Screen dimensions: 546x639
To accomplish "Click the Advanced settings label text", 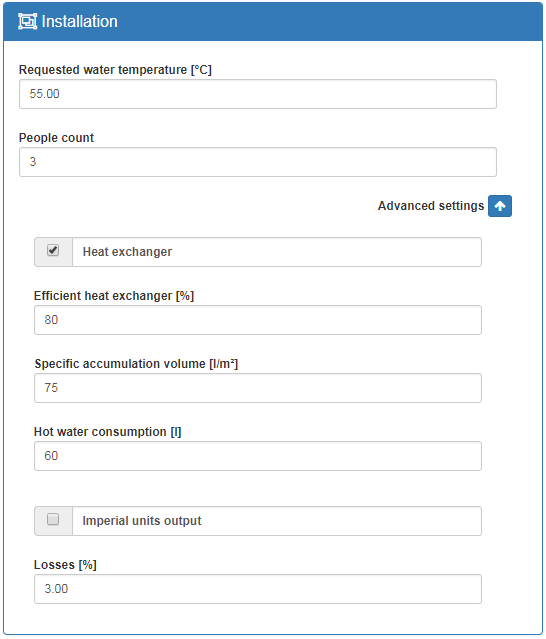I will 431,206.
